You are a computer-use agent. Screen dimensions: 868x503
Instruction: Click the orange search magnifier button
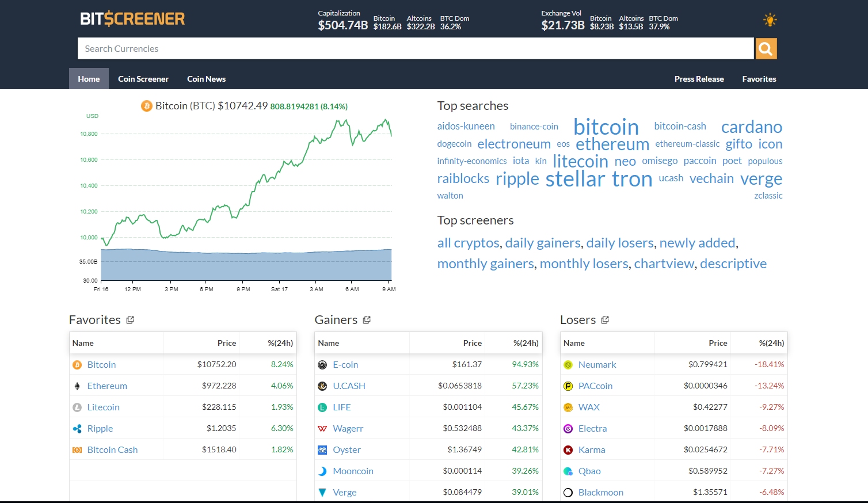766,49
